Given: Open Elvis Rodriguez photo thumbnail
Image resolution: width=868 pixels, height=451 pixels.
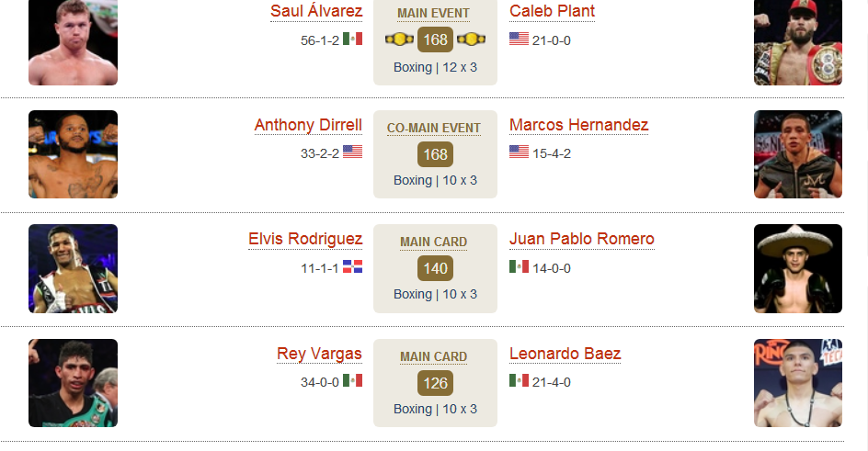Looking at the screenshot, I should coord(73,268).
